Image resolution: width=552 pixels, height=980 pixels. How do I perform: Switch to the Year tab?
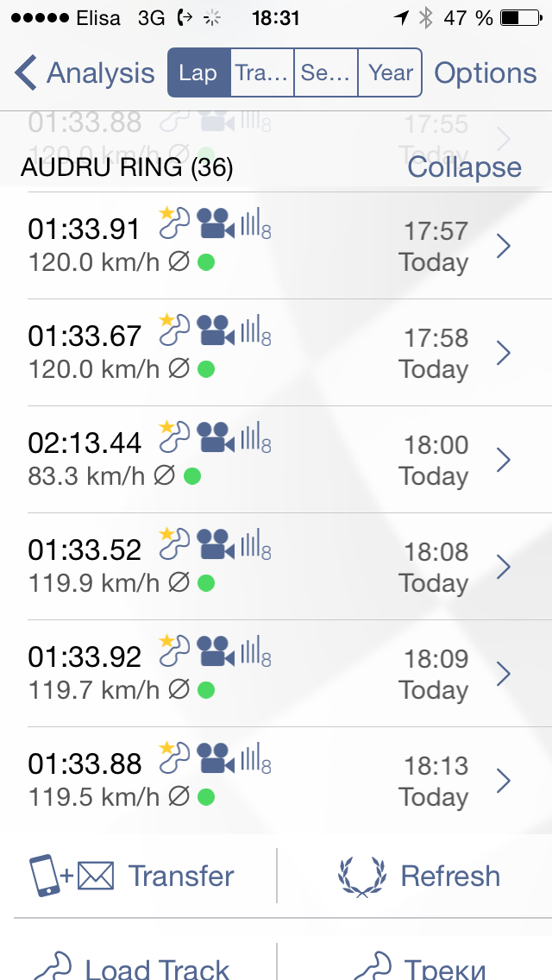(391, 73)
